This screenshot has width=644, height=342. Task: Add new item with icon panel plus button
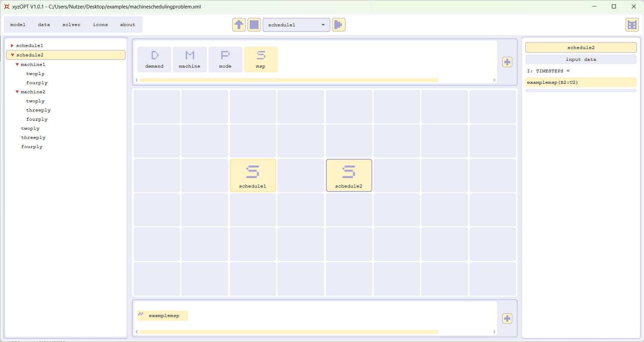tap(507, 62)
